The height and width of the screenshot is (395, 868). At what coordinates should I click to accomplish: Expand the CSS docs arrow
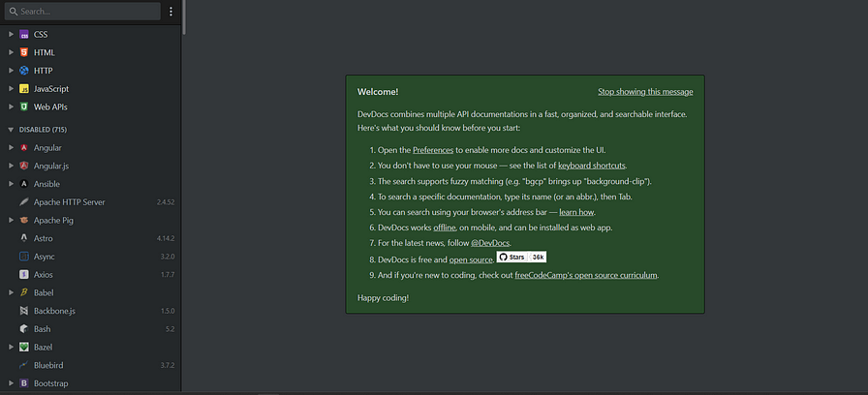click(11, 34)
